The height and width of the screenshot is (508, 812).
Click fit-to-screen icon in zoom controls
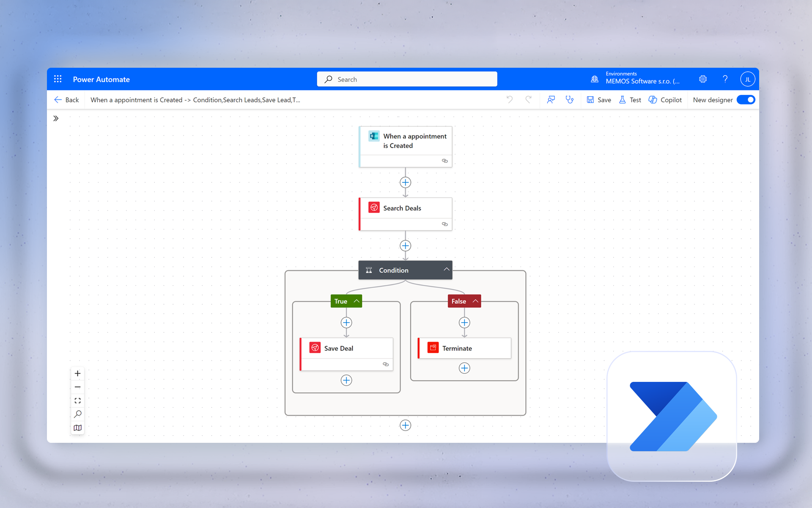(77, 400)
